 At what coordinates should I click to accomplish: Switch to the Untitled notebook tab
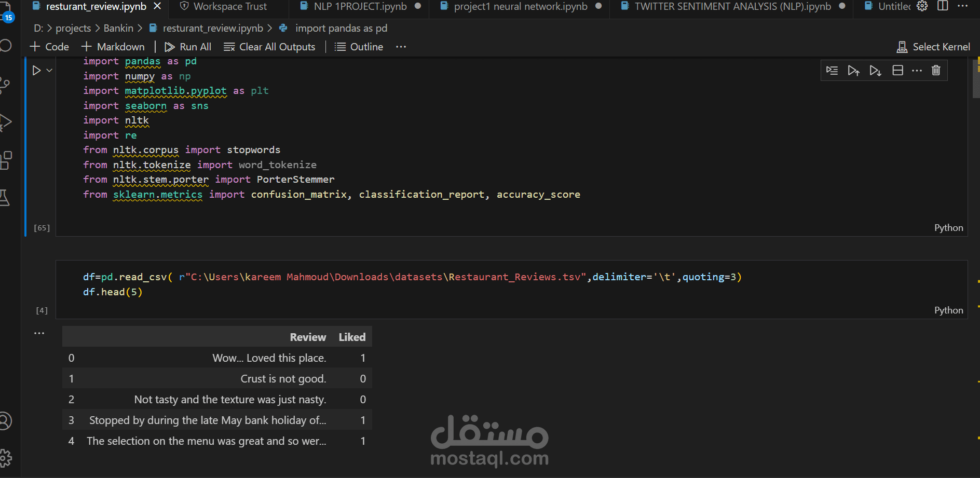[887, 7]
